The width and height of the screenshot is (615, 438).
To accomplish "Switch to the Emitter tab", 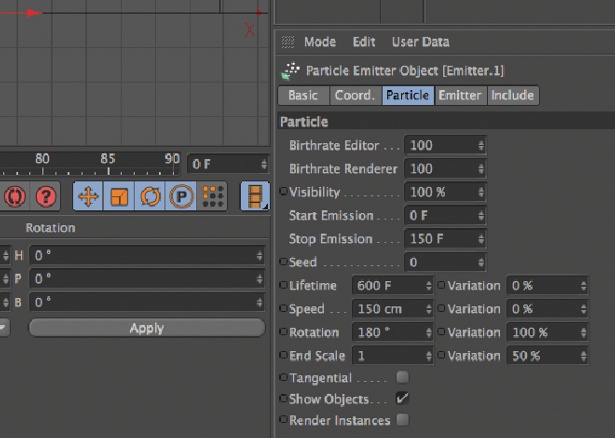I will click(x=460, y=96).
